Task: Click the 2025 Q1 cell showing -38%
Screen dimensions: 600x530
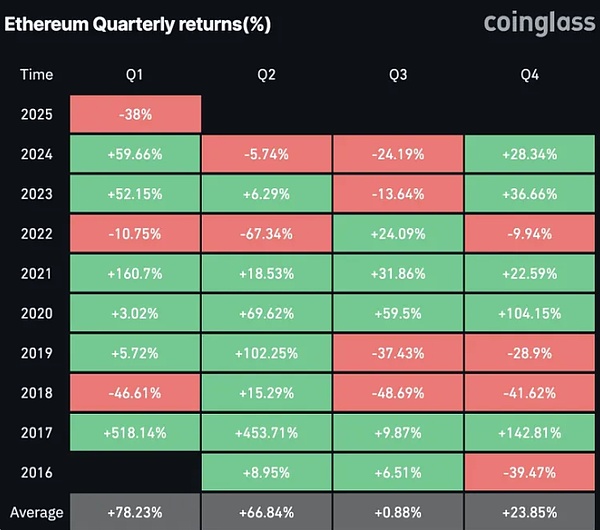Action: coord(135,114)
